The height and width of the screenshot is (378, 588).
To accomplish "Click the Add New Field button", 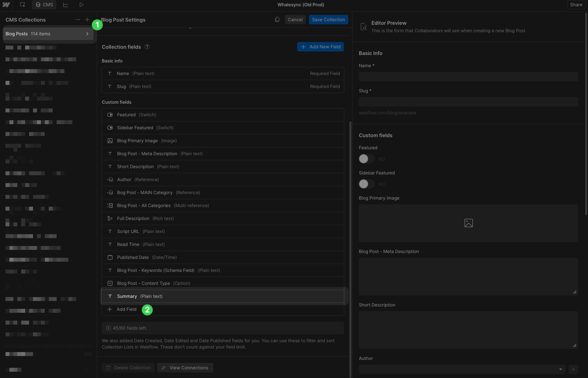I will pos(321,47).
